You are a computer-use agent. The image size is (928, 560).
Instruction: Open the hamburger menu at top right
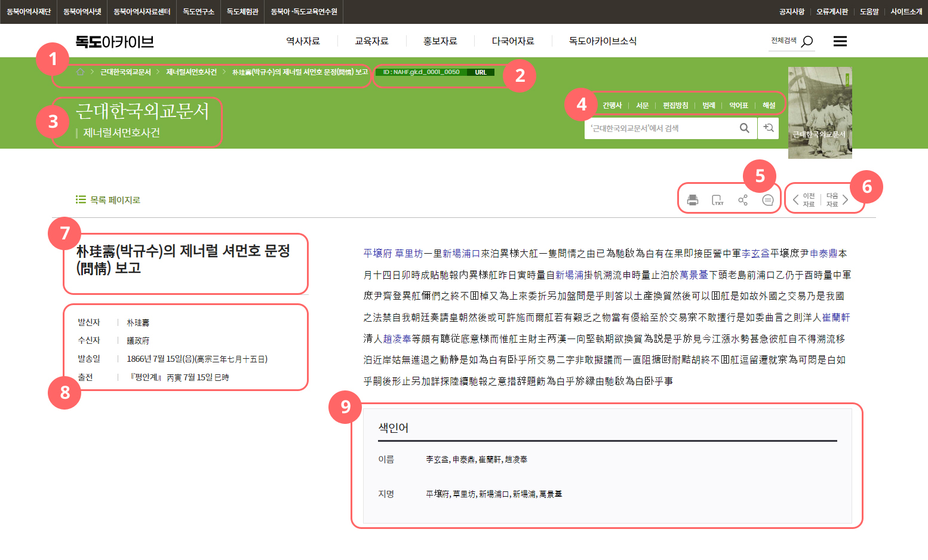click(840, 41)
